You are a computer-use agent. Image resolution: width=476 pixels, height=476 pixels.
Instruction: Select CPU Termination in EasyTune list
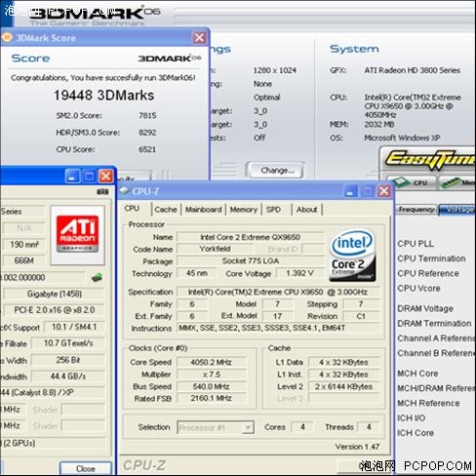431,258
